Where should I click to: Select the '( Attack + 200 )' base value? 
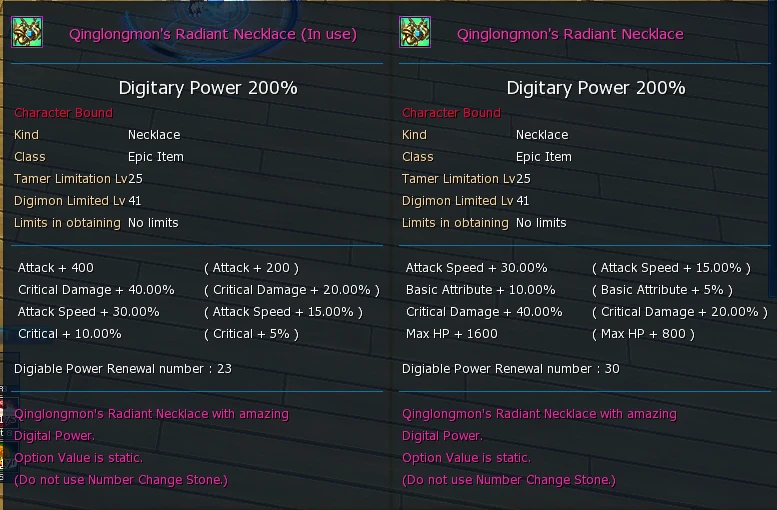[x=252, y=268]
